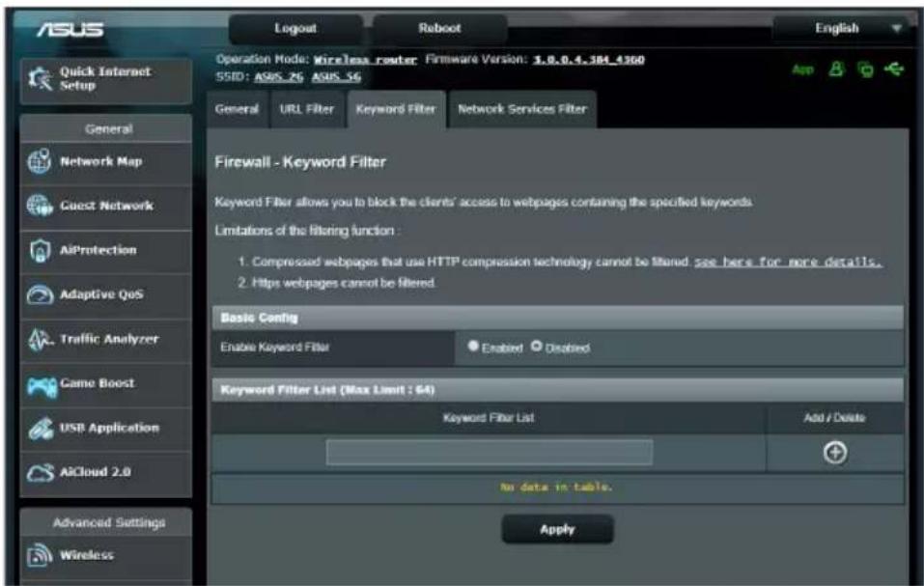Viewport: 924px width, 586px height.
Task: Open Guest Network menu item
Action: tap(106, 206)
